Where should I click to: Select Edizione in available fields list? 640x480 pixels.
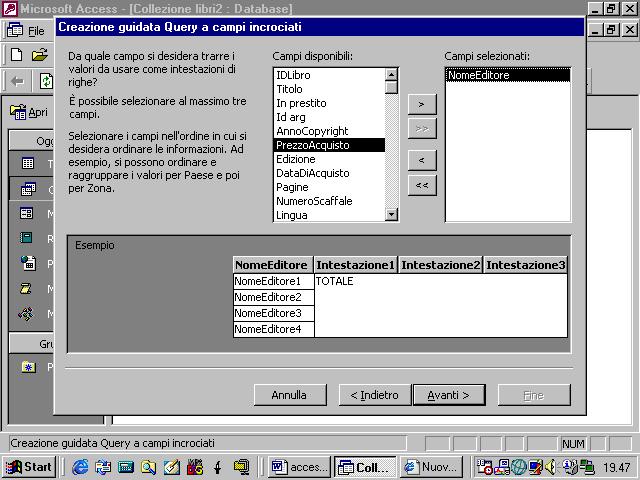tap(329, 159)
